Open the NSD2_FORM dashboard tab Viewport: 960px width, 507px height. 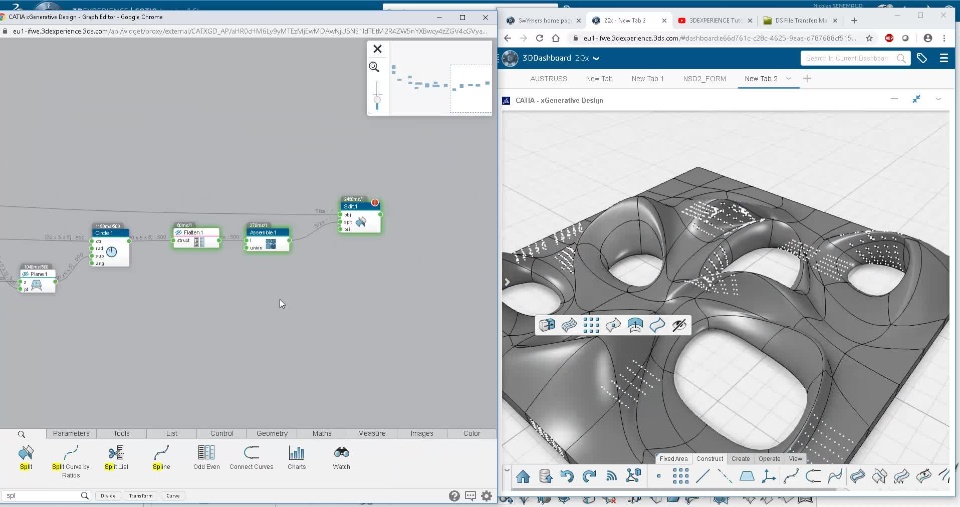[705, 79]
